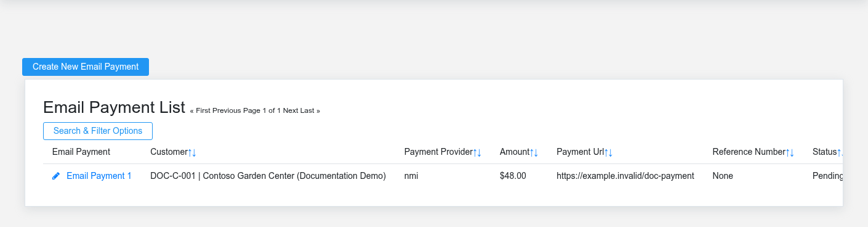Image resolution: width=868 pixels, height=227 pixels.
Task: Click the Page 1 of 1 indicator
Action: click(262, 111)
